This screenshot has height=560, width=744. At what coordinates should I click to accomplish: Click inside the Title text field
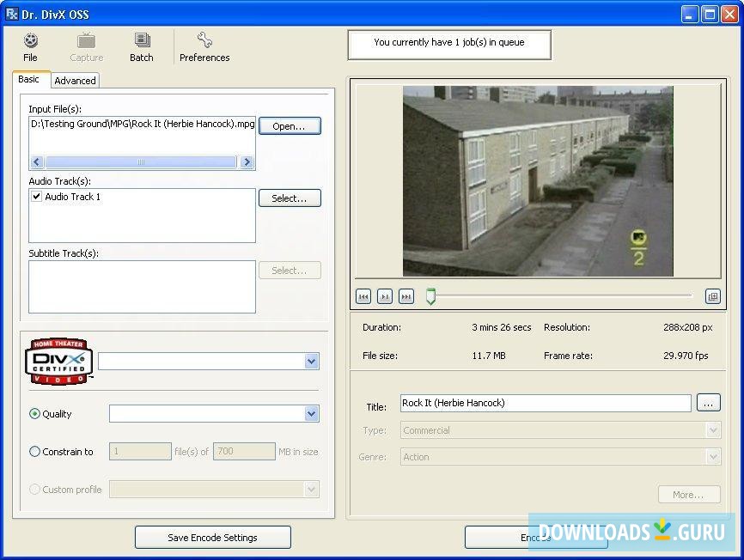click(545, 403)
